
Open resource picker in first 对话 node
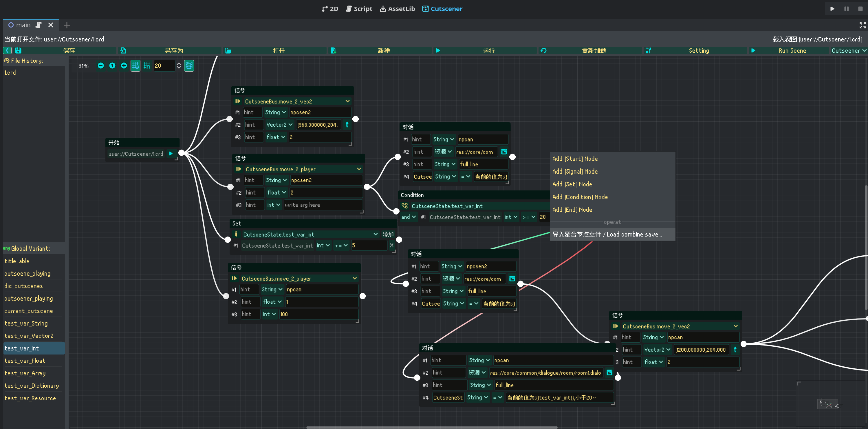[504, 152]
